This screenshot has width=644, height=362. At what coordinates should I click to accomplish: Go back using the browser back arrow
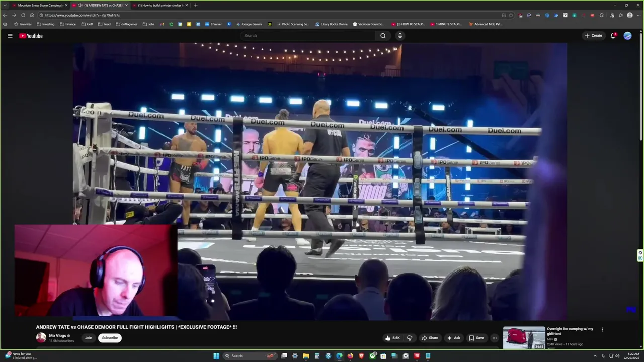5,15
